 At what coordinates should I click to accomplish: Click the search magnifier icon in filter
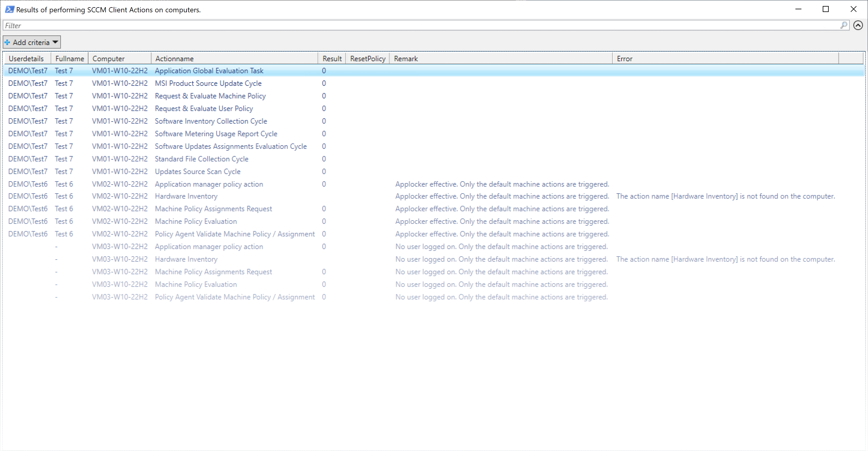pos(843,25)
